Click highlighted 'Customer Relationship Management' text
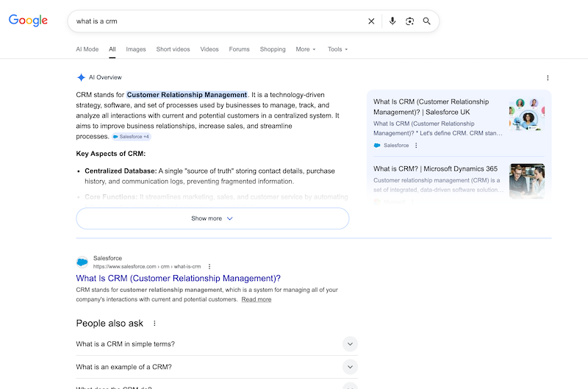588x389 pixels. point(187,95)
